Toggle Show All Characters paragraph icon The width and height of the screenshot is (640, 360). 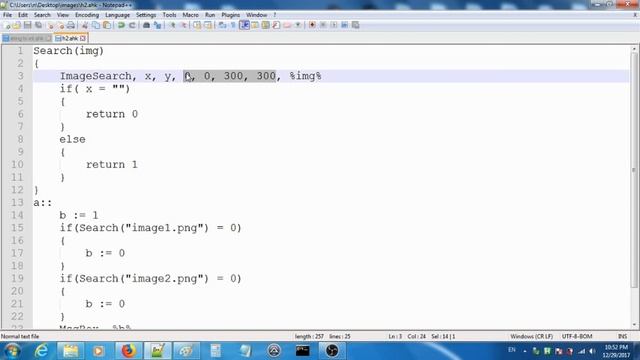(x=233, y=25)
